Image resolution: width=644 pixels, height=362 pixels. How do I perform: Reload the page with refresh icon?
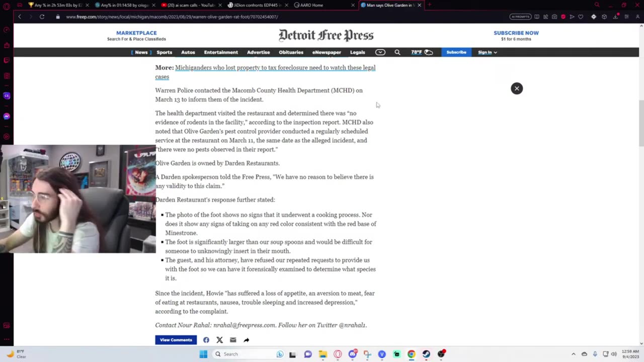pyautogui.click(x=42, y=17)
